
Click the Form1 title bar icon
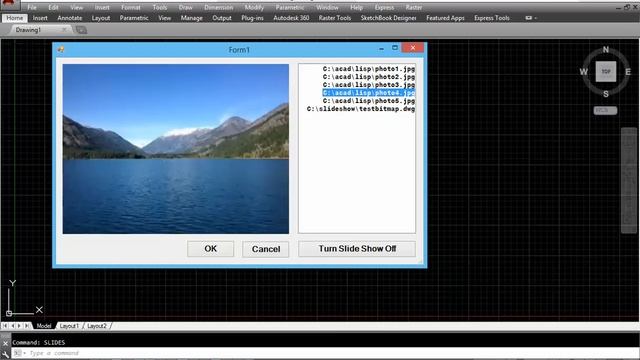pos(61,49)
